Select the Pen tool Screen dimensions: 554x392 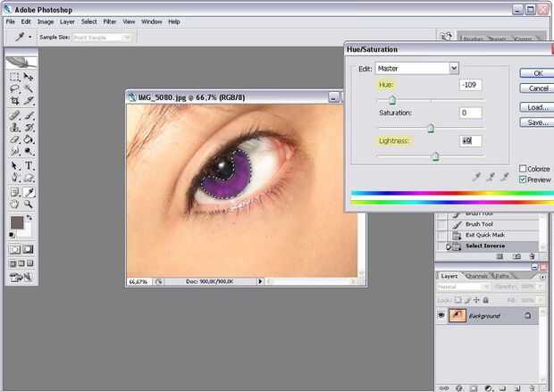click(14, 178)
